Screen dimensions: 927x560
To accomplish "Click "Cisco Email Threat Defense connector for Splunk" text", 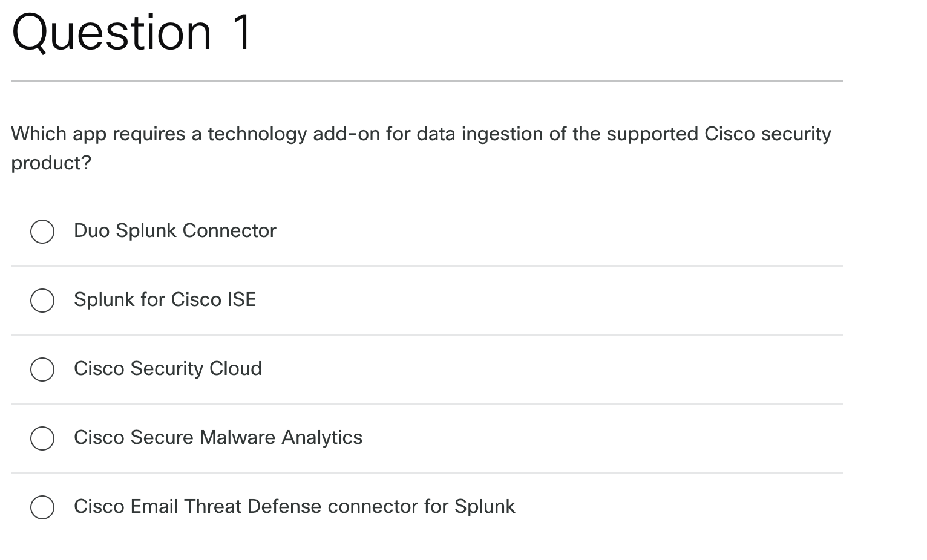I will (294, 506).
